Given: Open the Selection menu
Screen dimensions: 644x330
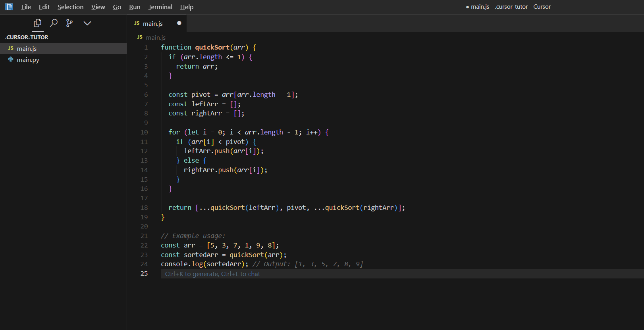Looking at the screenshot, I should coord(70,7).
